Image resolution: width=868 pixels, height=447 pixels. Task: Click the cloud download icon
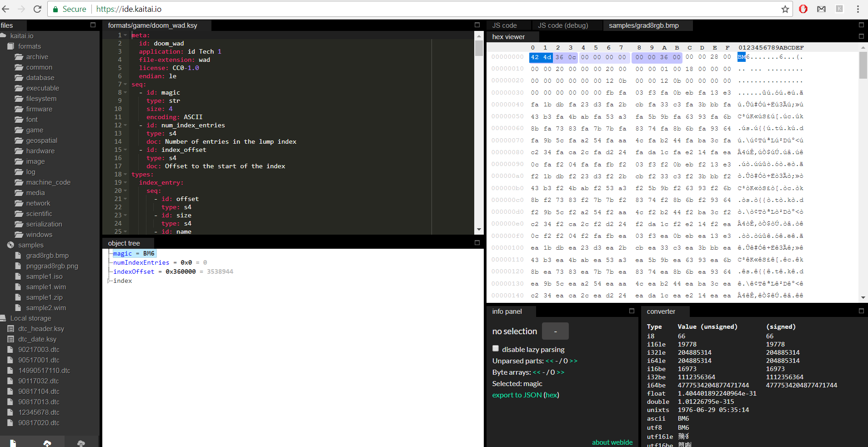coord(81,443)
